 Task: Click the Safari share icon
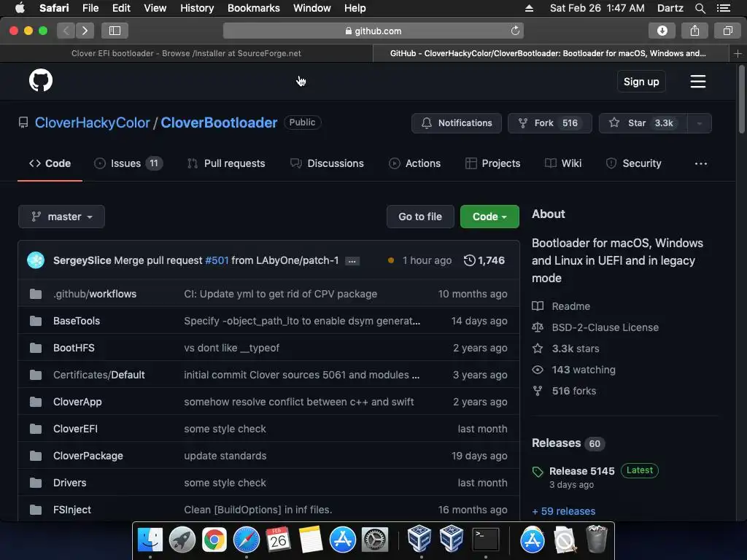coord(694,31)
